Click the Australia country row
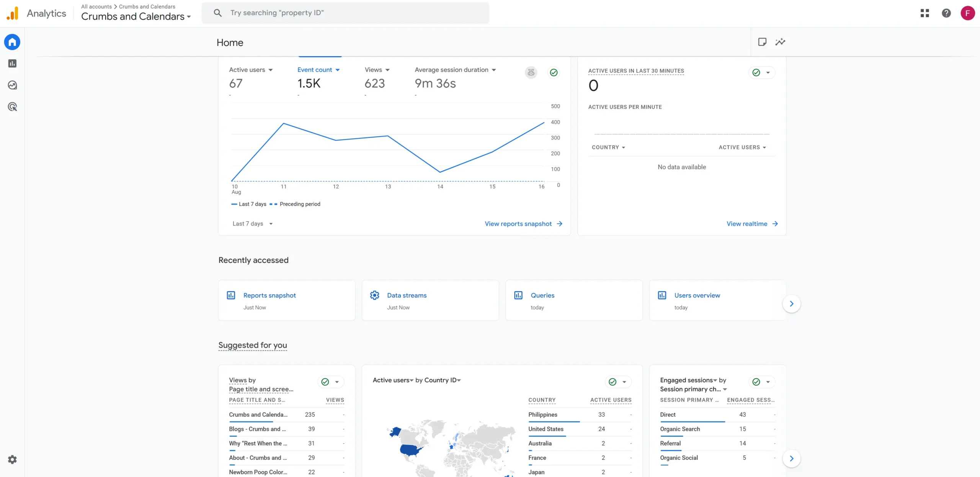The width and height of the screenshot is (980, 477). (580, 444)
